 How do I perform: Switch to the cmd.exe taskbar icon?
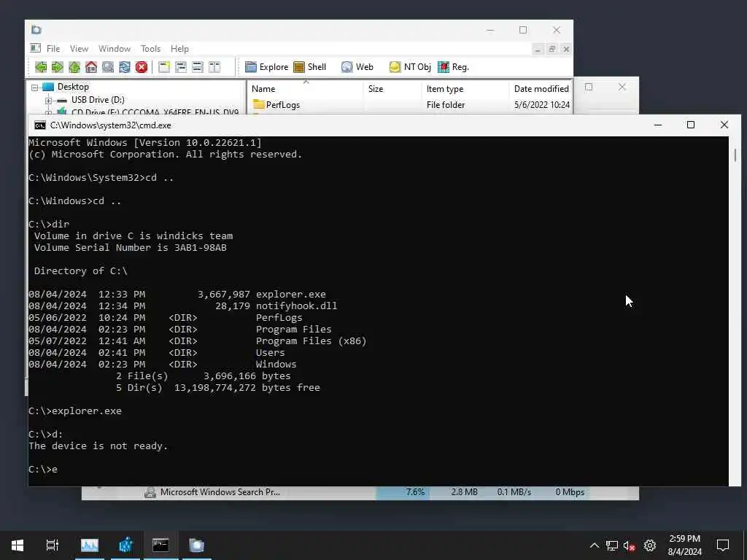click(160, 545)
